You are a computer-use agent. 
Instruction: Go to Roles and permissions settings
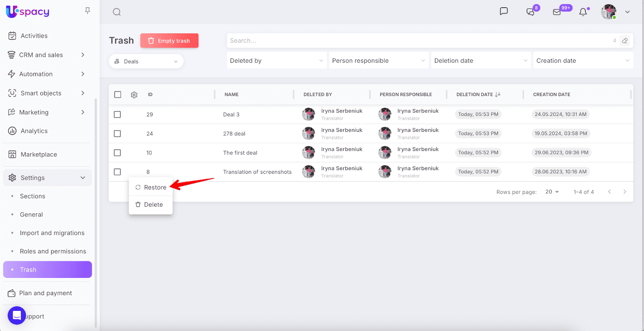point(53,251)
